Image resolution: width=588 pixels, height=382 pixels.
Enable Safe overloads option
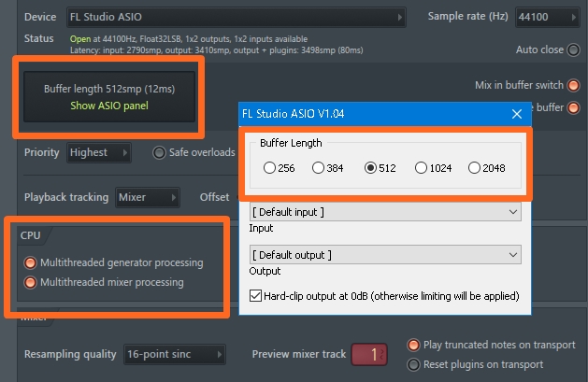[x=159, y=152]
